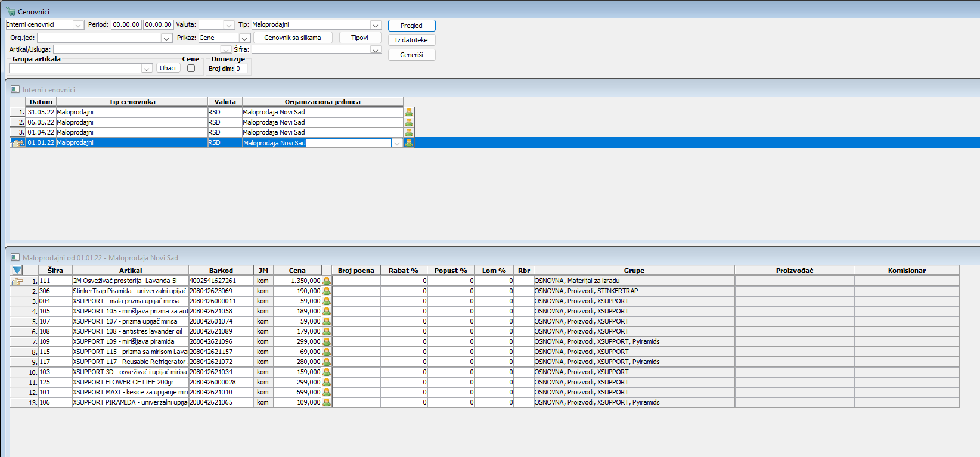Open the Šifra dropdown
Screen dimensions: 980x457
point(376,49)
